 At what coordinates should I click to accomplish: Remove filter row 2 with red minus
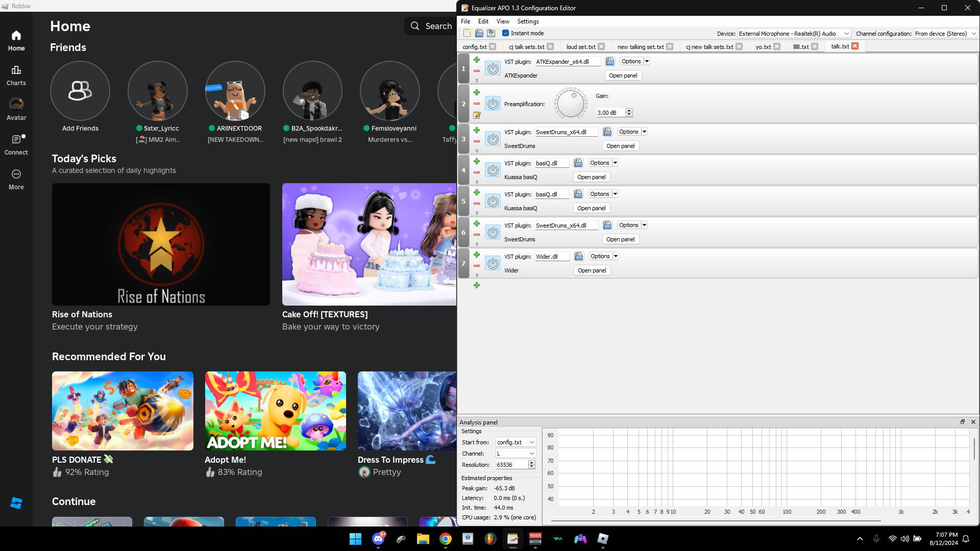pyautogui.click(x=477, y=104)
